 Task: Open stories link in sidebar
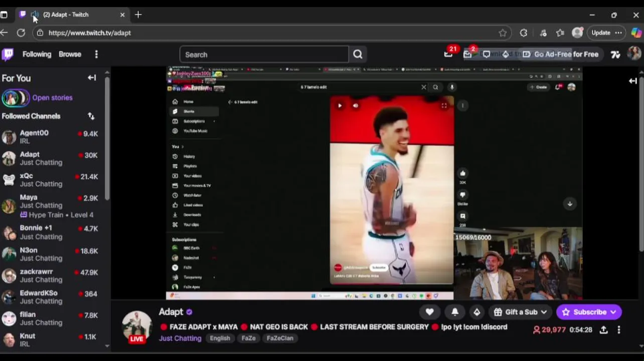tap(52, 98)
